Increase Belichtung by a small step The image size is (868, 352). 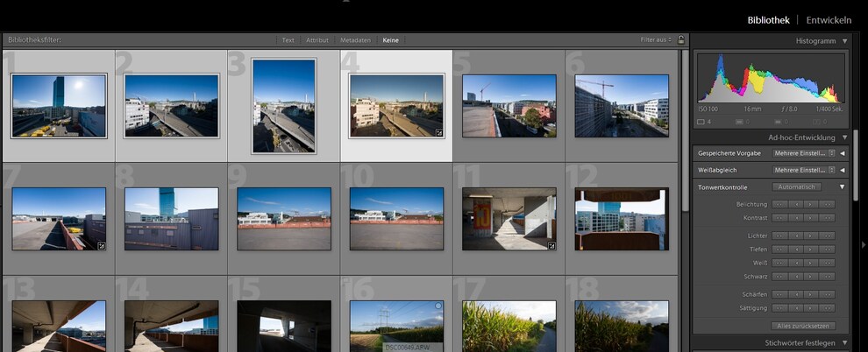pyautogui.click(x=812, y=205)
